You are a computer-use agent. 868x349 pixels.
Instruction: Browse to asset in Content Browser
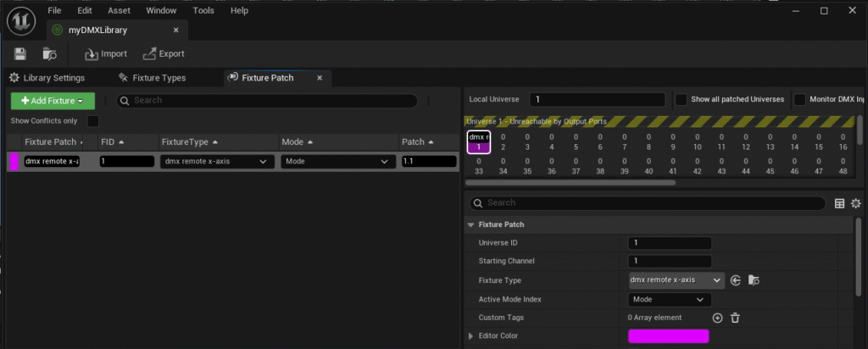pyautogui.click(x=49, y=53)
